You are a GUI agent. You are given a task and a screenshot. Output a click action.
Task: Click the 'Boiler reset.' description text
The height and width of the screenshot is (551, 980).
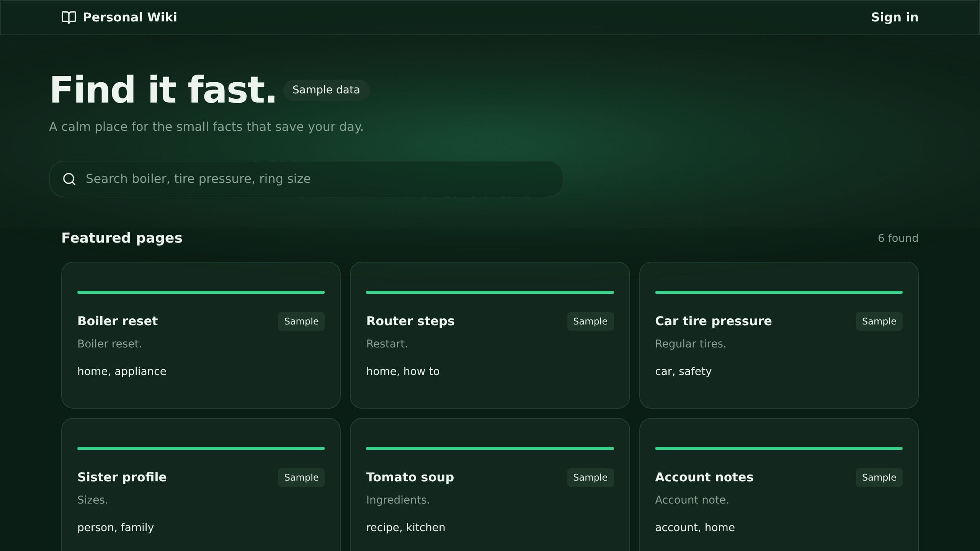(109, 344)
